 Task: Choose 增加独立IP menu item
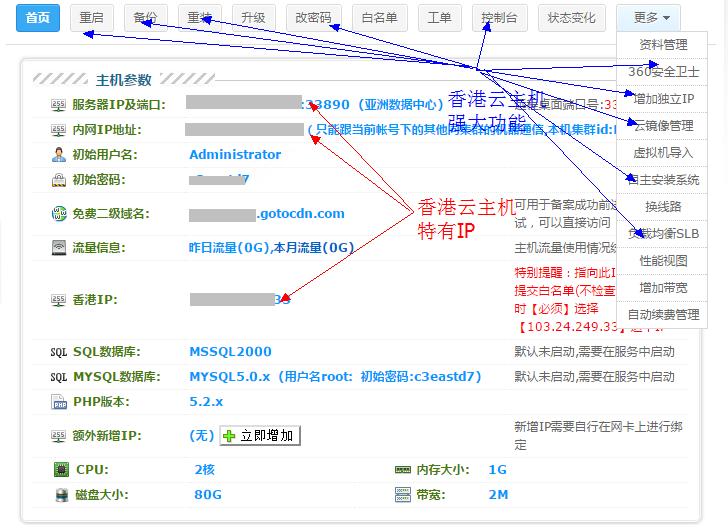(x=663, y=99)
